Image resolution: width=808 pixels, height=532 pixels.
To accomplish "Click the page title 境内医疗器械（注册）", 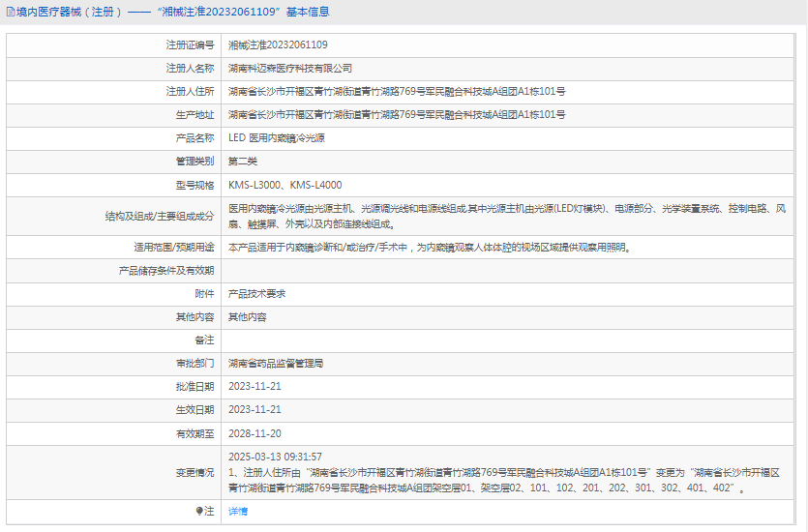I will 66,13.
